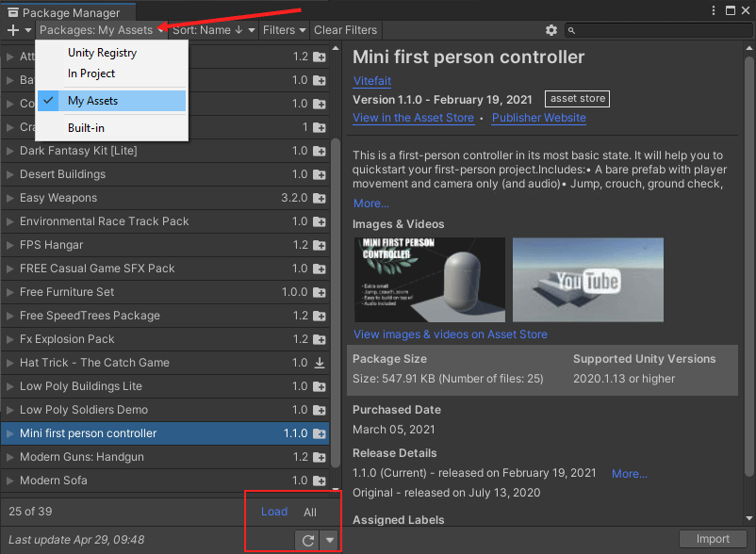Choose Built-in from the packages menu

(86, 127)
